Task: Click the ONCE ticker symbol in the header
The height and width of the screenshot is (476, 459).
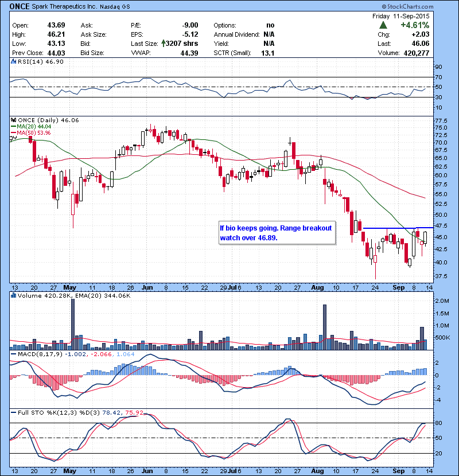Action: tap(20, 6)
